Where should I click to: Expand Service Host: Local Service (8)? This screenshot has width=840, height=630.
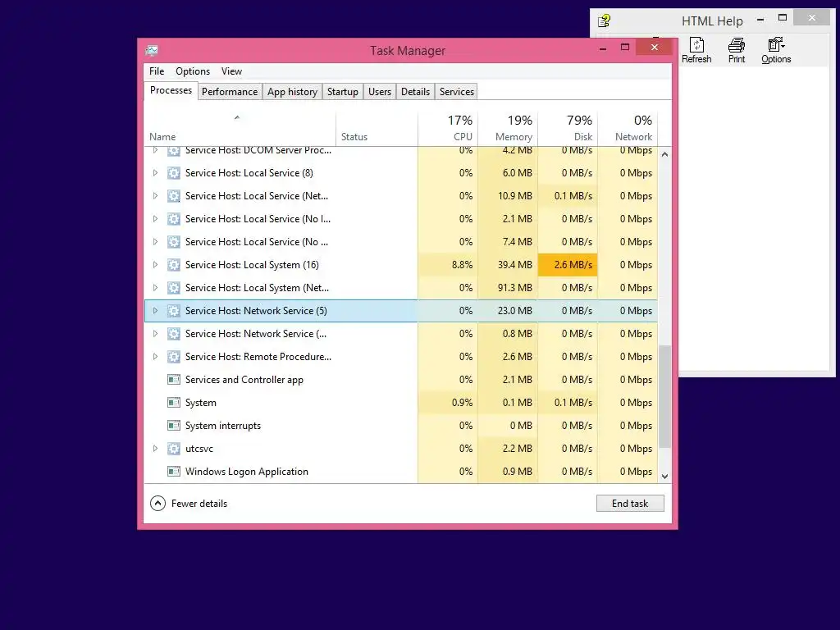click(155, 173)
